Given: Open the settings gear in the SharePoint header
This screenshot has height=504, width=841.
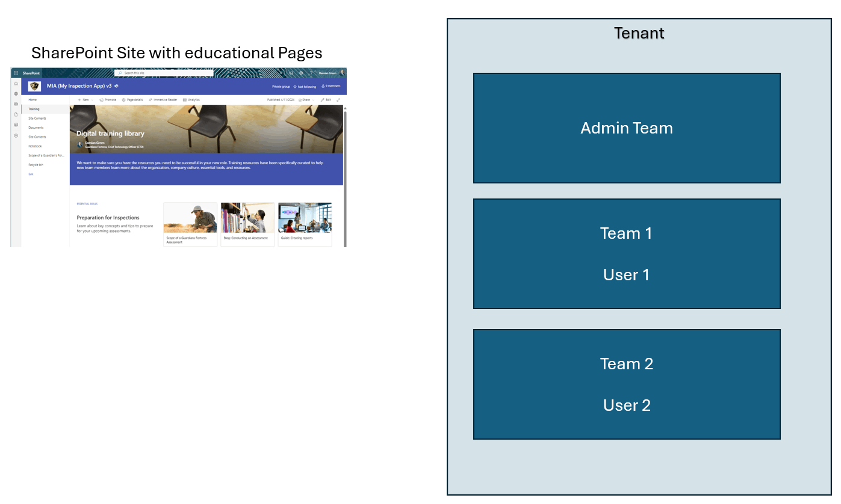Looking at the screenshot, I should (x=301, y=73).
